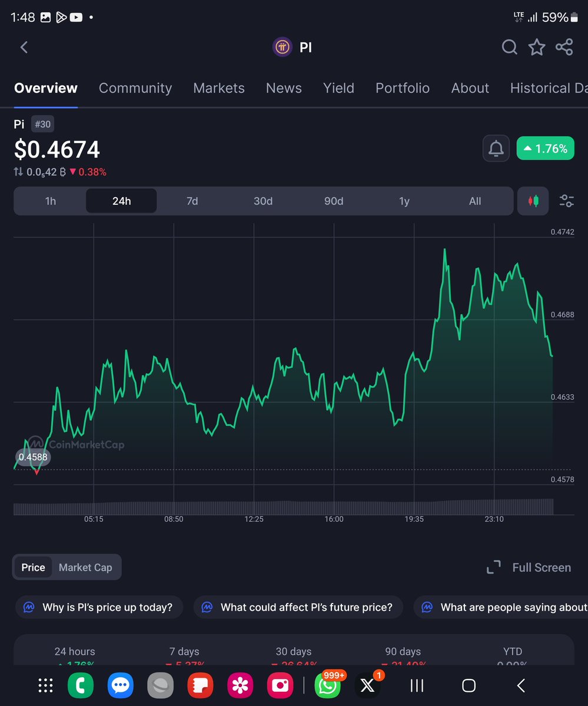Select the 7d time range
Image resolution: width=588 pixels, height=706 pixels.
[192, 201]
